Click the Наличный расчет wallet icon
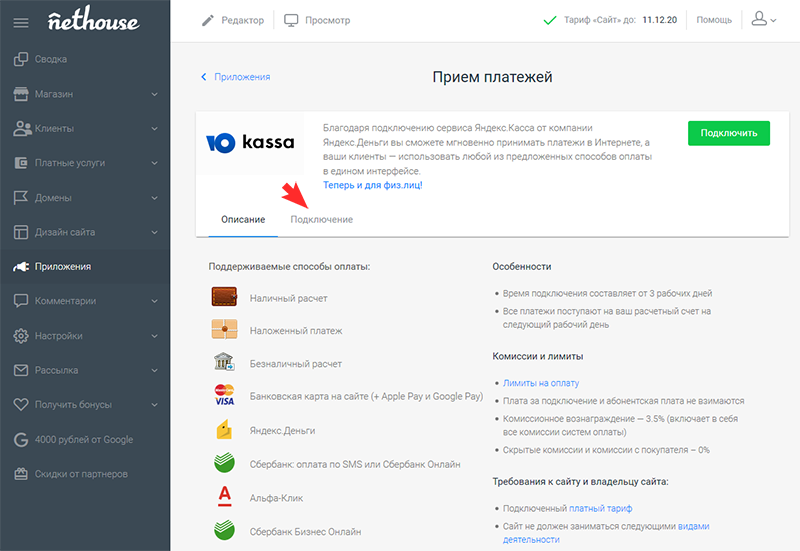 click(224, 296)
